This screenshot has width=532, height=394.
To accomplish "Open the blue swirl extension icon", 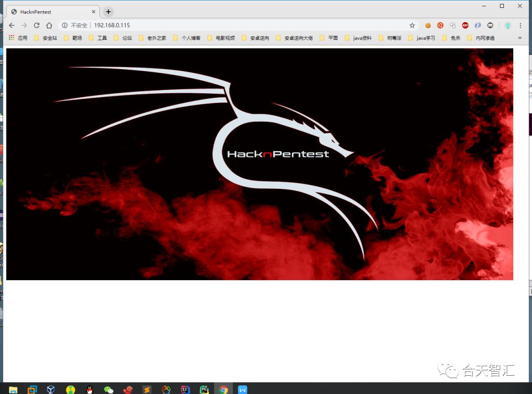I will click(x=478, y=26).
